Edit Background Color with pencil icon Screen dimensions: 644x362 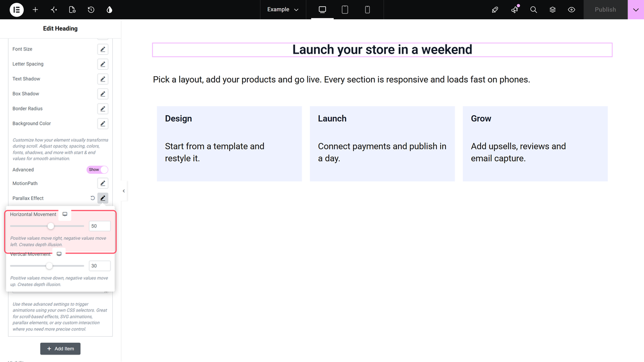(103, 123)
